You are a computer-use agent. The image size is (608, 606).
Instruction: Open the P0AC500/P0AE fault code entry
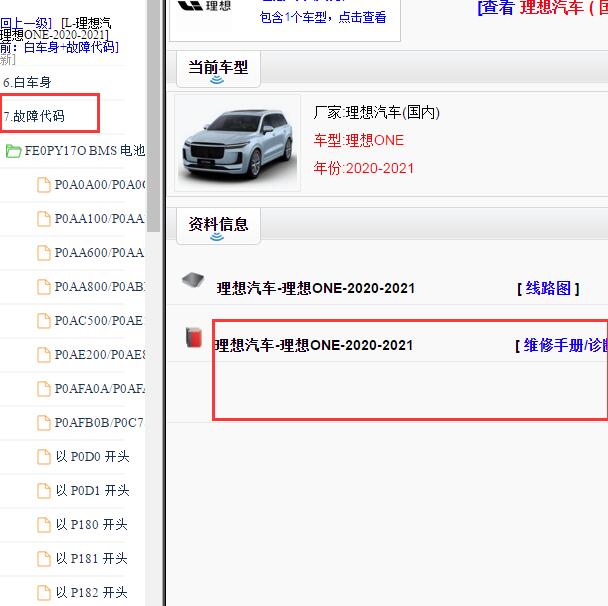(99, 321)
